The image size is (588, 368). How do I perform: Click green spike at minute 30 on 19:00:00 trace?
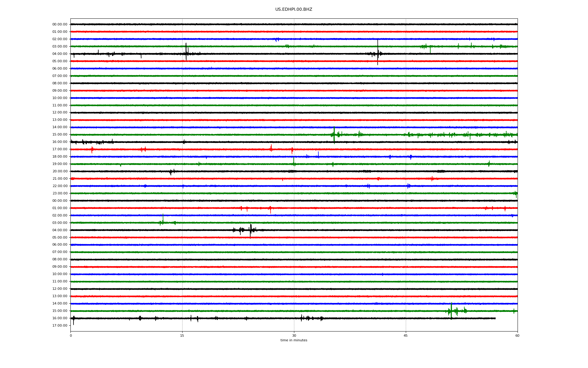point(294,161)
